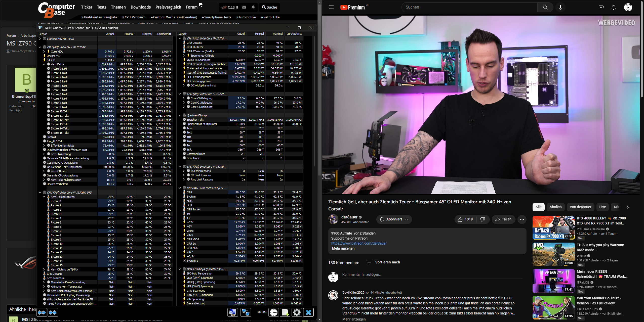Open HWiNFO remote network monitors icon

245,312
